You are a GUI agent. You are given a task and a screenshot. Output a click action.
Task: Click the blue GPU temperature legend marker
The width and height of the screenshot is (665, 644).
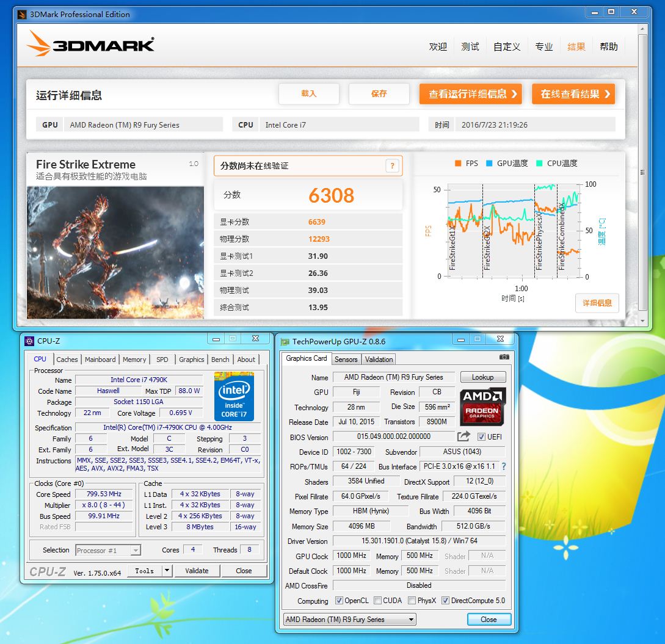pyautogui.click(x=489, y=163)
